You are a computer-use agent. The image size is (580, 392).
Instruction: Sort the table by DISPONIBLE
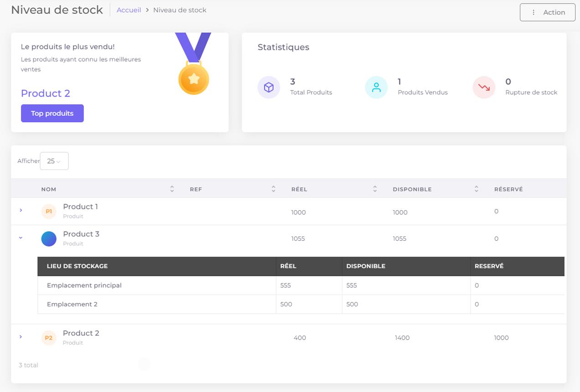[x=476, y=188]
